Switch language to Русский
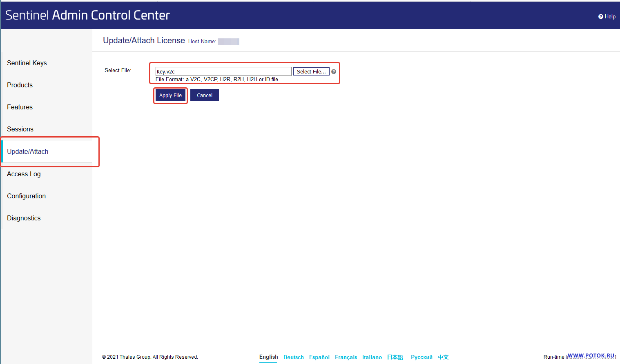620x364 pixels. point(422,357)
